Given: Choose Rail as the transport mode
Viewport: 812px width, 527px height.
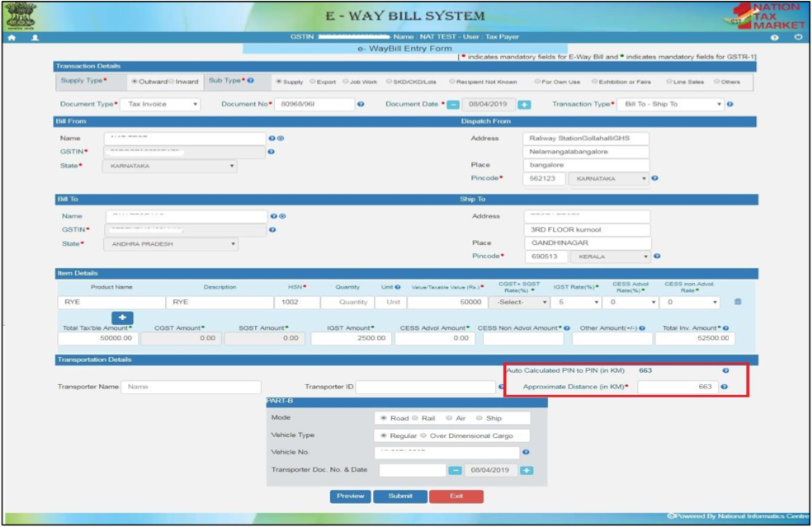Looking at the screenshot, I should [x=415, y=418].
